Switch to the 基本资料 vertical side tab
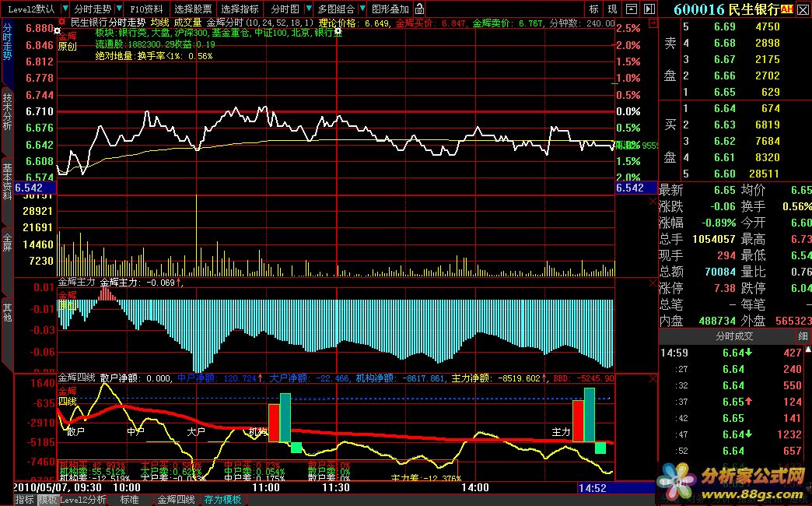Image resolution: width=812 pixels, height=506 pixels. (x=7, y=181)
